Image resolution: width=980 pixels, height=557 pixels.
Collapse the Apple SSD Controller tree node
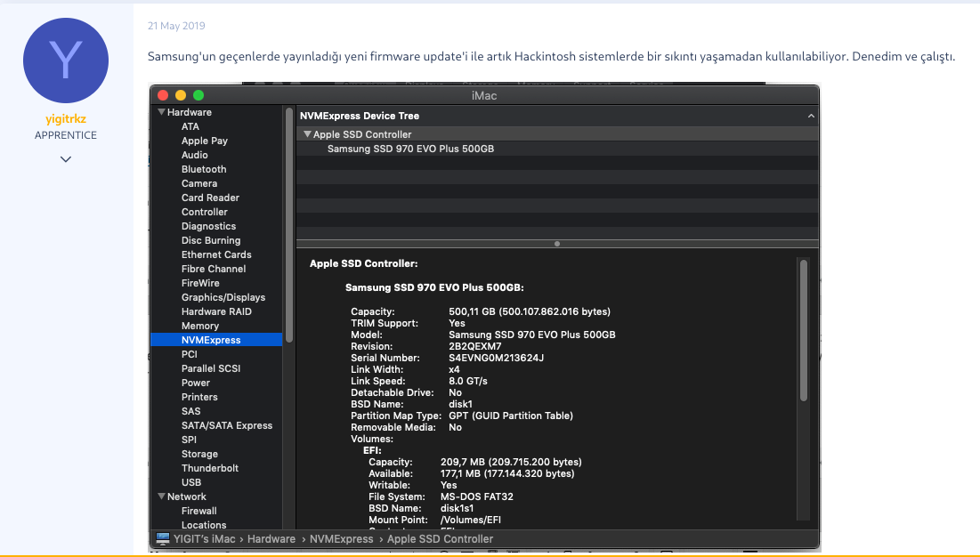(307, 134)
